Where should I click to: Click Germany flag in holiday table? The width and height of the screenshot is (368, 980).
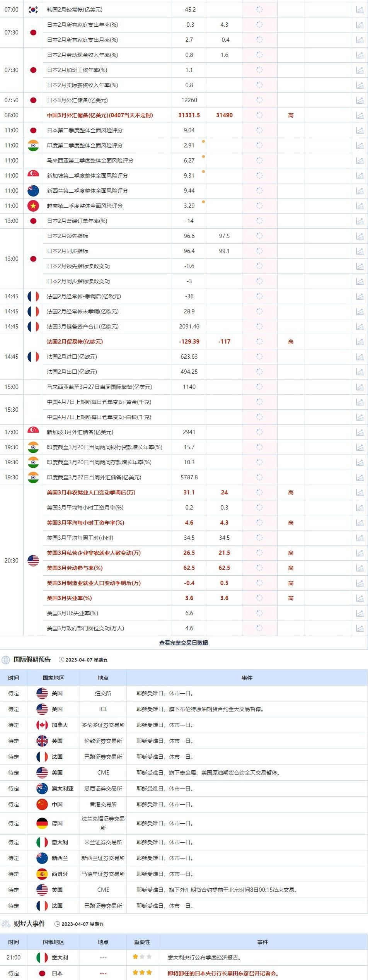pos(42,823)
